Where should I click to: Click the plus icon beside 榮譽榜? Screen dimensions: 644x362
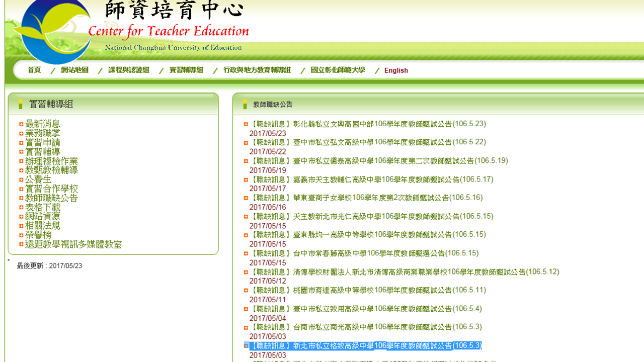(x=21, y=235)
